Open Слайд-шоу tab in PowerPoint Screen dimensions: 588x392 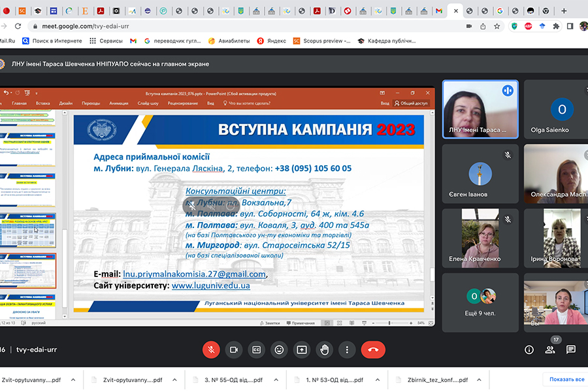click(148, 103)
